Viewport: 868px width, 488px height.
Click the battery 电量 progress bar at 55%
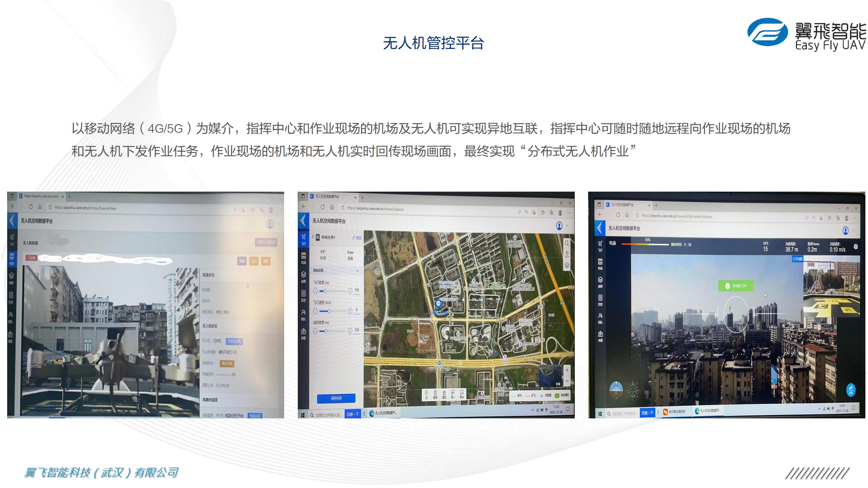[645, 245]
